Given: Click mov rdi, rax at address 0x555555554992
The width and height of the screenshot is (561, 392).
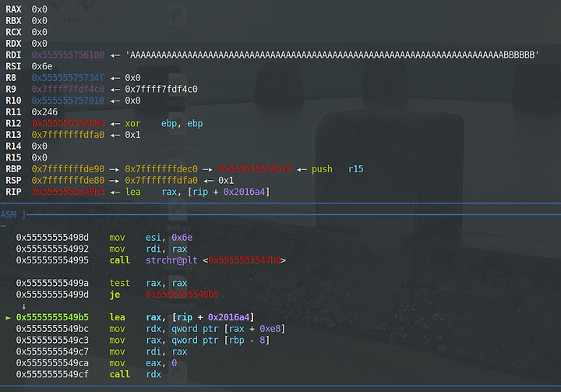Looking at the screenshot, I should 148,249.
